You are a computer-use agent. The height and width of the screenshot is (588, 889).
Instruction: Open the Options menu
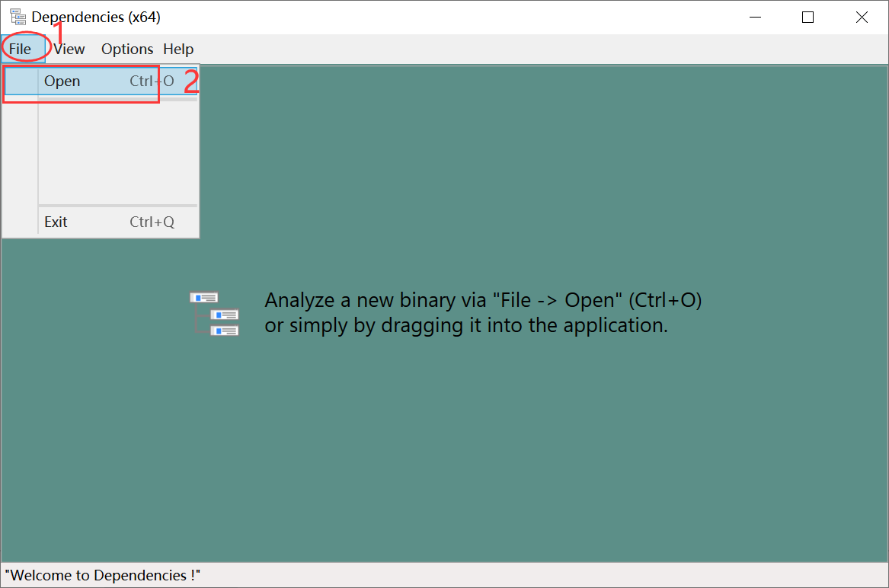[126, 49]
